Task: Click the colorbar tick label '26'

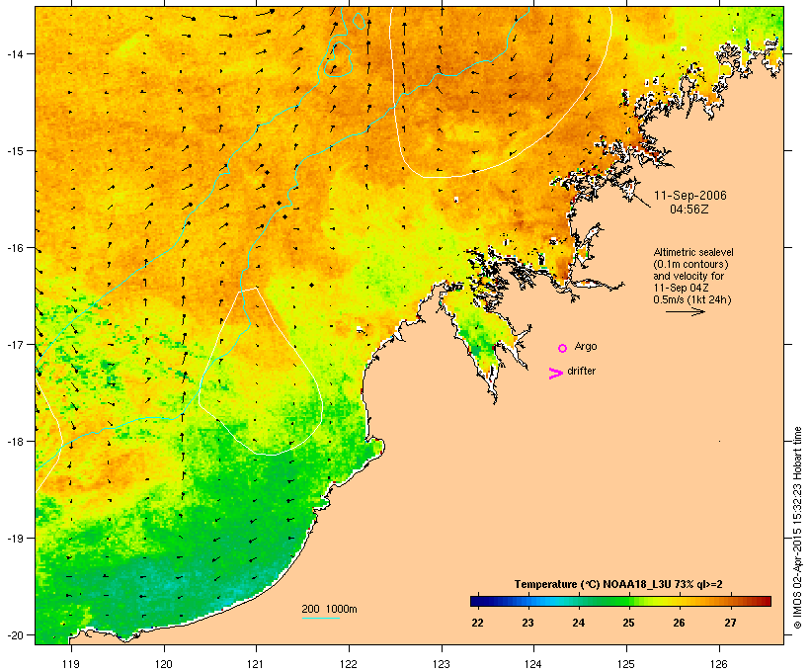Action: (679, 623)
